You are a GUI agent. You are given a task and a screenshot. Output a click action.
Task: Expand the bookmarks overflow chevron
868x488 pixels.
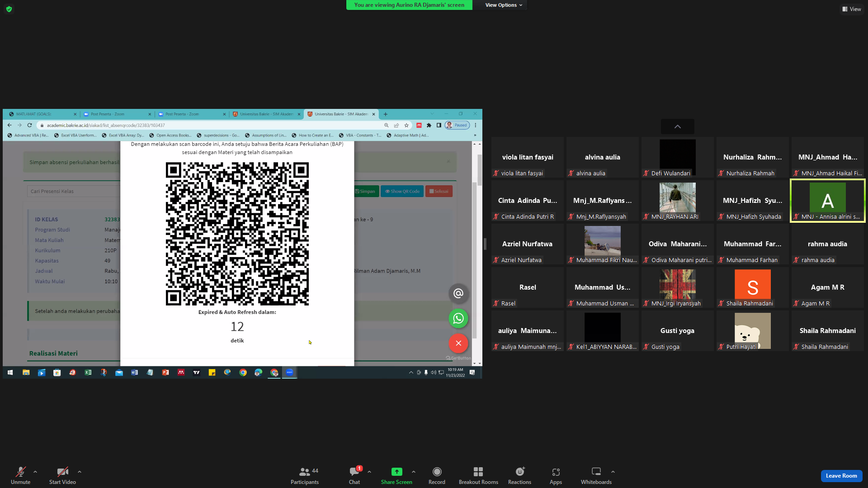tap(475, 135)
